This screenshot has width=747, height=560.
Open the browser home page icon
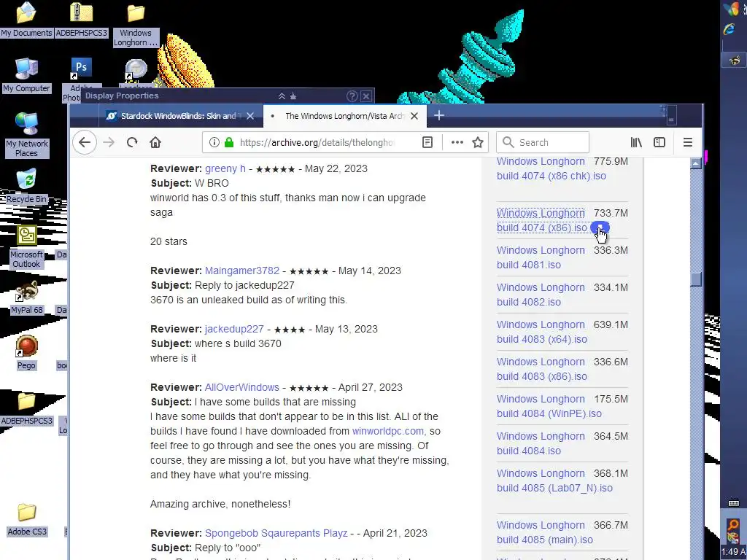click(x=155, y=142)
